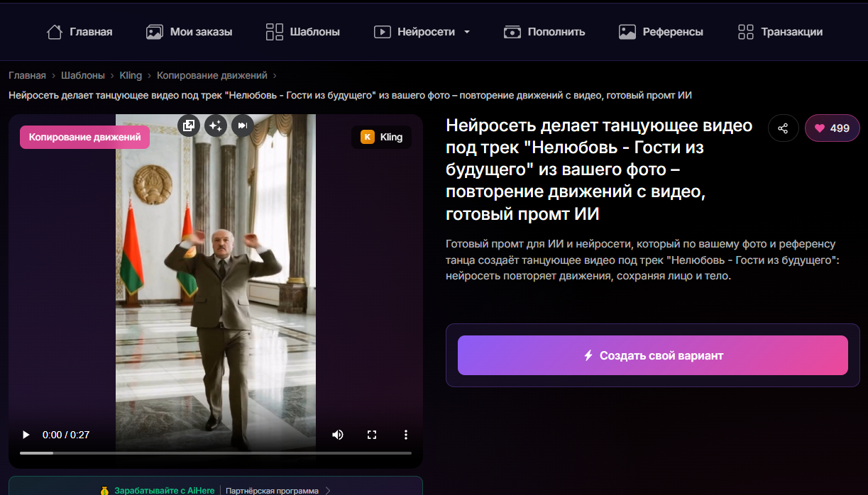Mute the video with the speaker icon
This screenshot has width=868, height=495.
click(338, 434)
